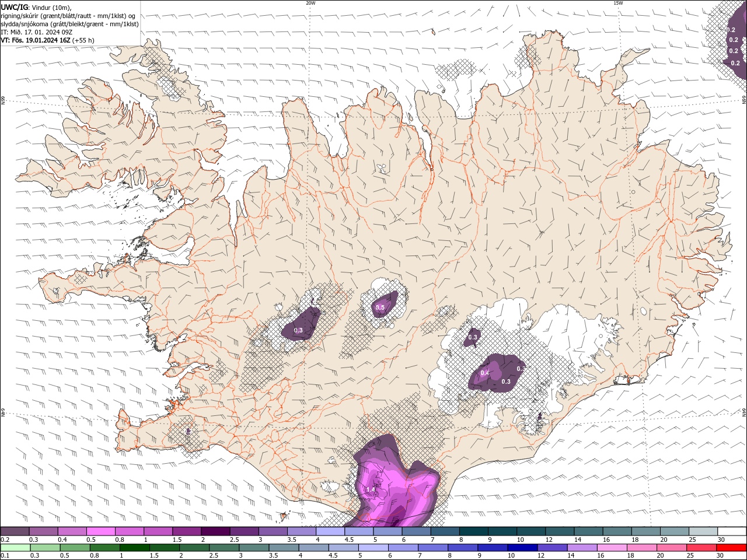Select the white 30 snow-scale swatch
Viewport: 747px width, 560px height.
click(732, 531)
